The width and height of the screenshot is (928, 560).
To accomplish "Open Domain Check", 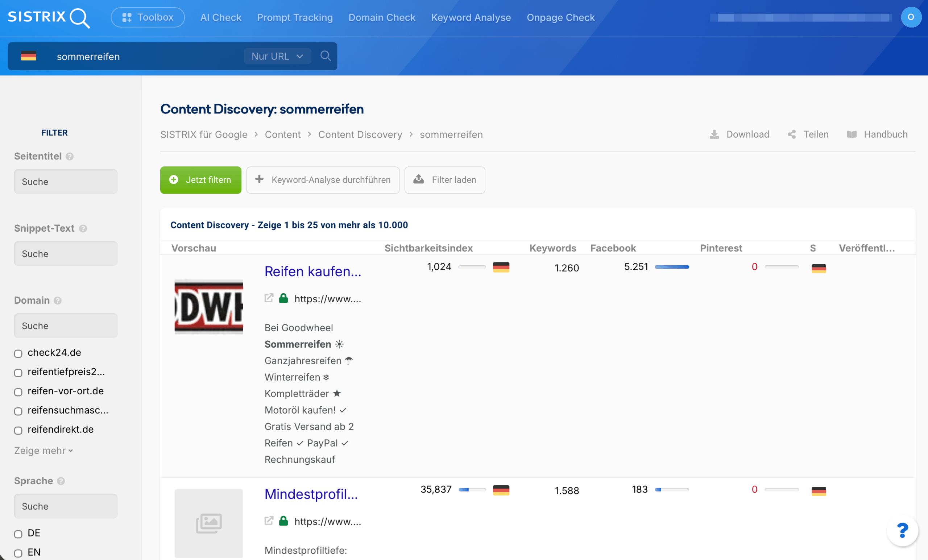I will tap(382, 18).
